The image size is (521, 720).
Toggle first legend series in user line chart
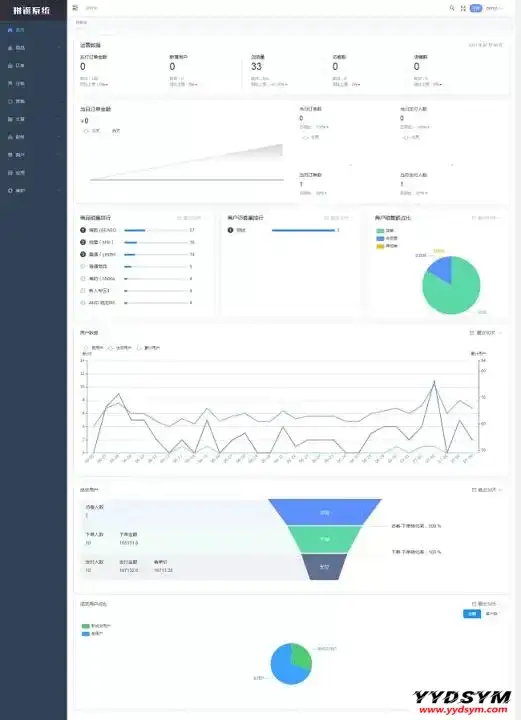click(x=94, y=348)
